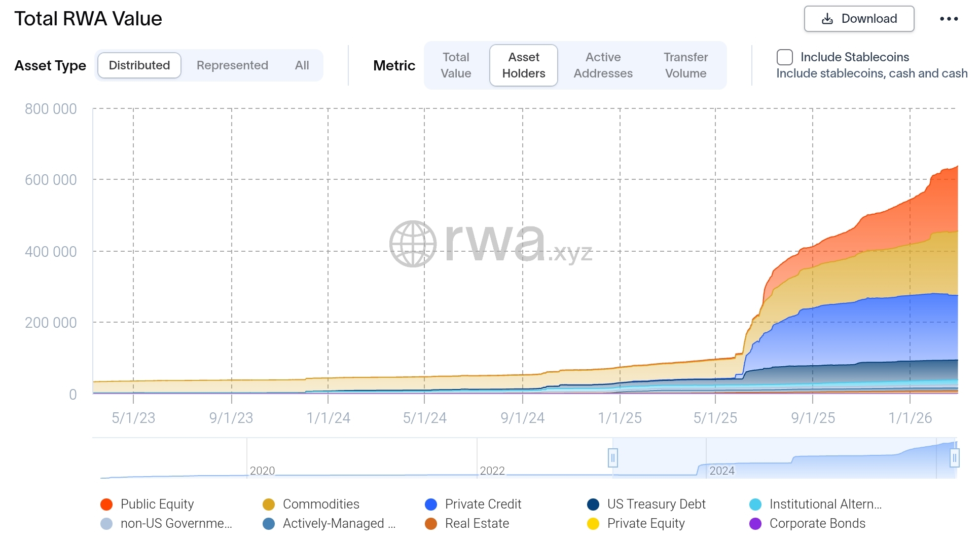Choose the All asset type option
The height and width of the screenshot is (543, 980).
302,65
